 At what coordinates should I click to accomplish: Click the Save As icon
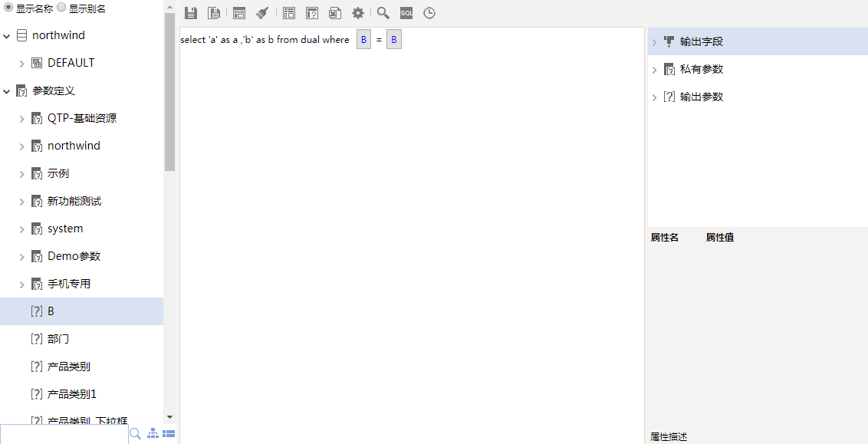214,13
